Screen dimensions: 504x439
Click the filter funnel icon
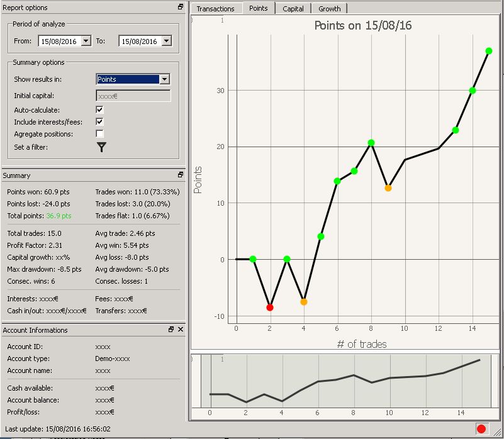[x=101, y=147]
